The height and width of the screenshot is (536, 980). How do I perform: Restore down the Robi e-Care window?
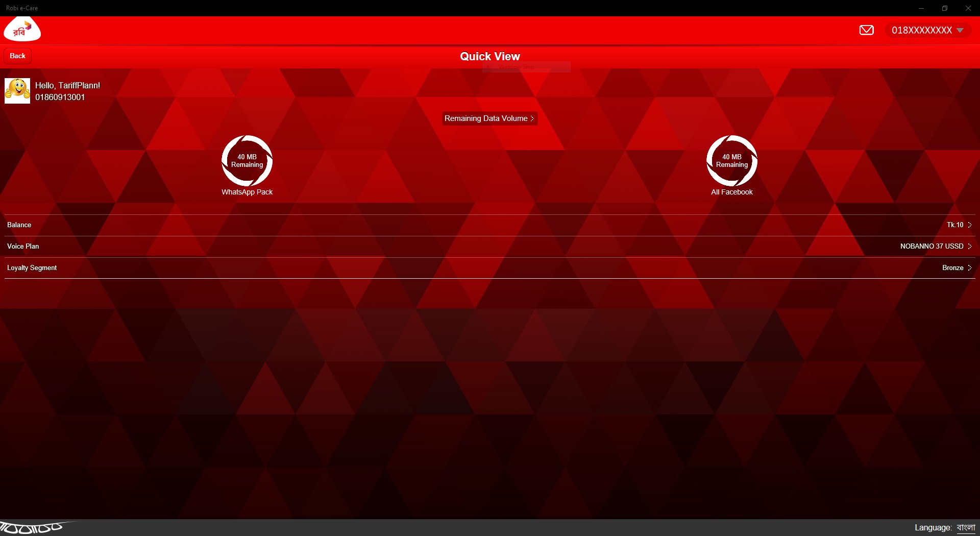coord(945,8)
